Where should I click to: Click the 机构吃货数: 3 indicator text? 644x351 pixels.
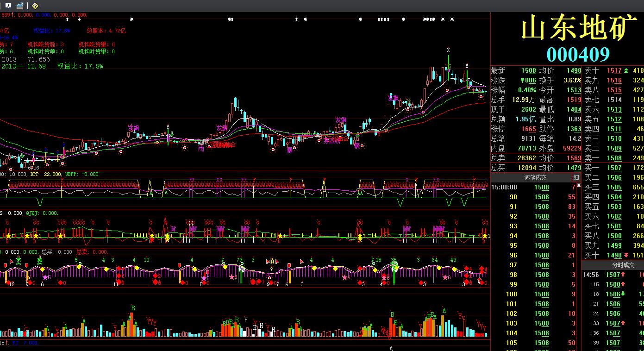(45, 44)
